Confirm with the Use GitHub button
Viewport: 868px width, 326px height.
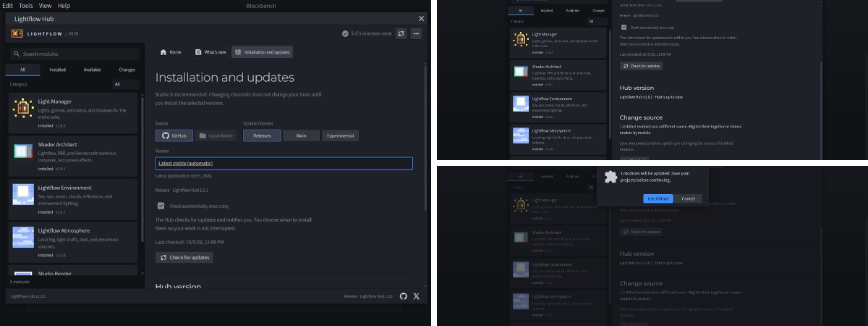(659, 198)
